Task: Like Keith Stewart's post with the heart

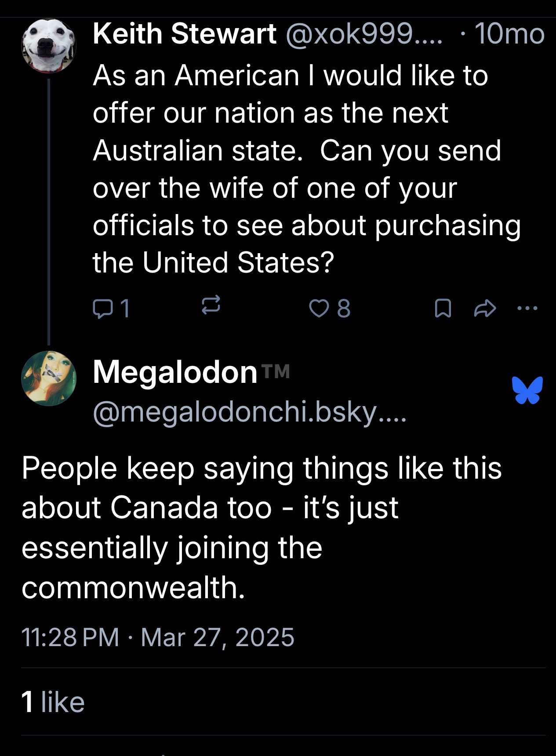Action: pyautogui.click(x=318, y=308)
